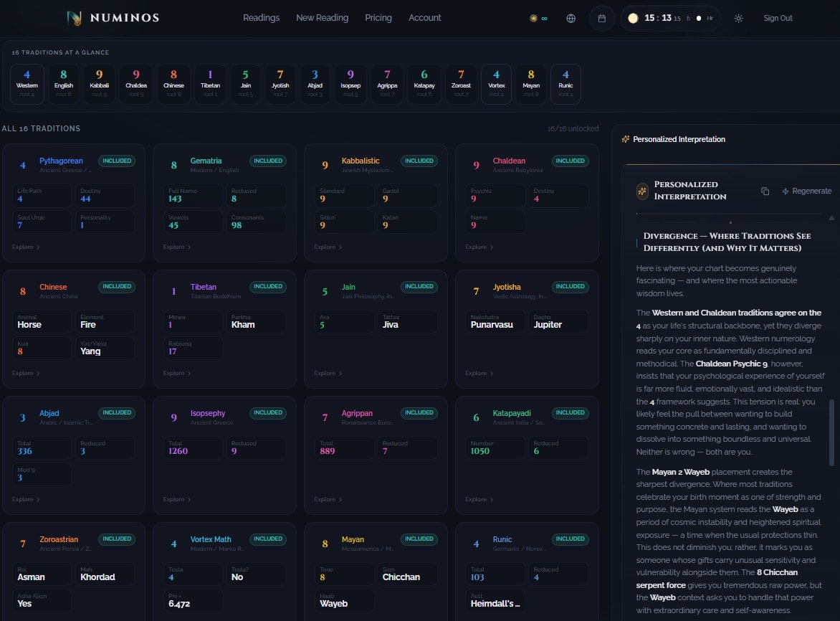The height and width of the screenshot is (621, 840).
Task: Click the moon phase icon in clock
Action: [633, 18]
